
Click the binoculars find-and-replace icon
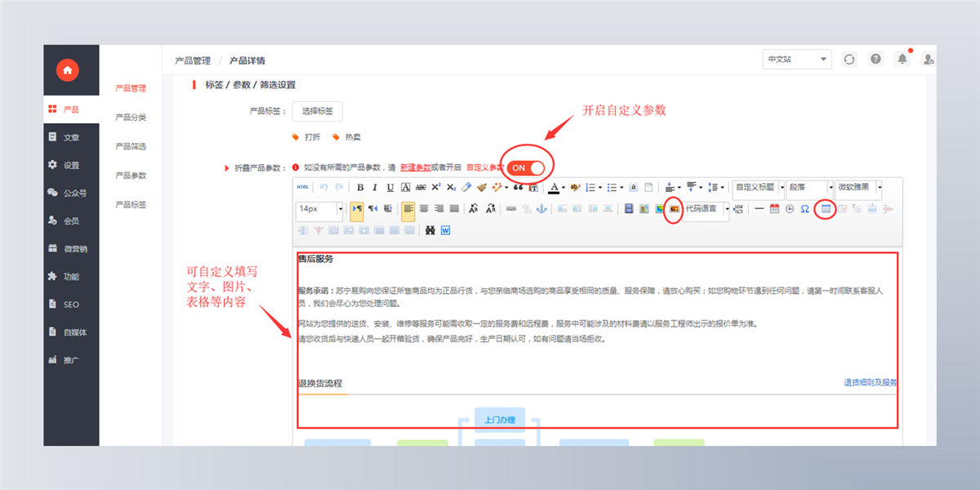(430, 230)
